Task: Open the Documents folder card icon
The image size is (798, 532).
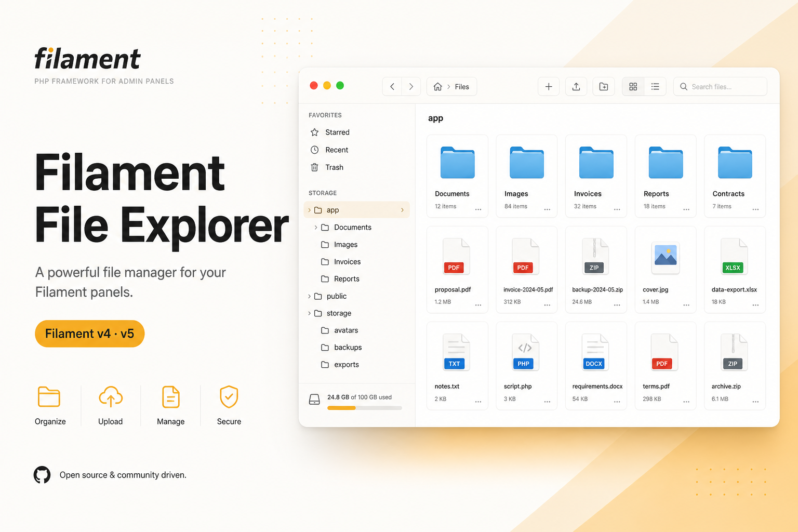Action: [458, 163]
